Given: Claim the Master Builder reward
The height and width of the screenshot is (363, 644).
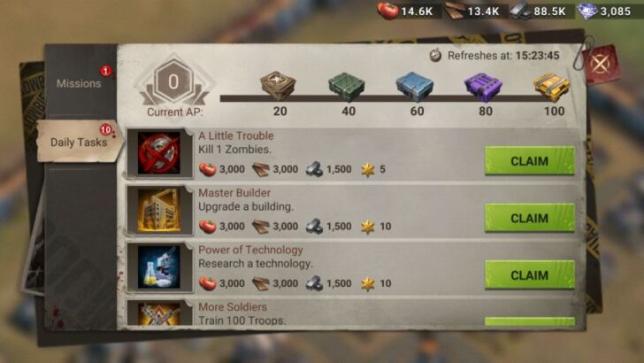Looking at the screenshot, I should point(529,218).
